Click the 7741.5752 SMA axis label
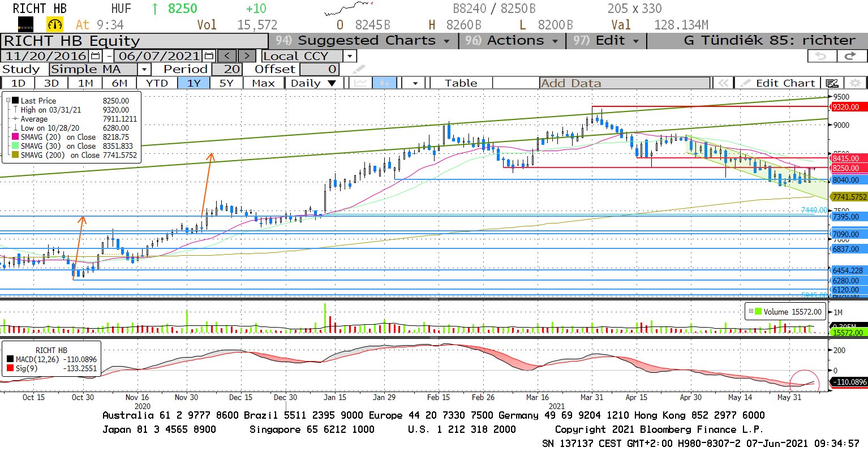 849,197
